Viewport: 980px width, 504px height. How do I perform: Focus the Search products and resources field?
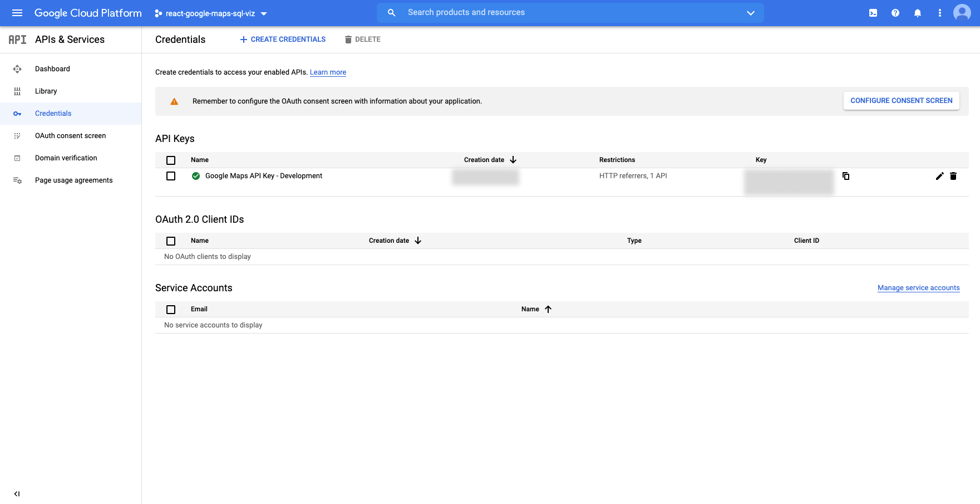tap(570, 12)
